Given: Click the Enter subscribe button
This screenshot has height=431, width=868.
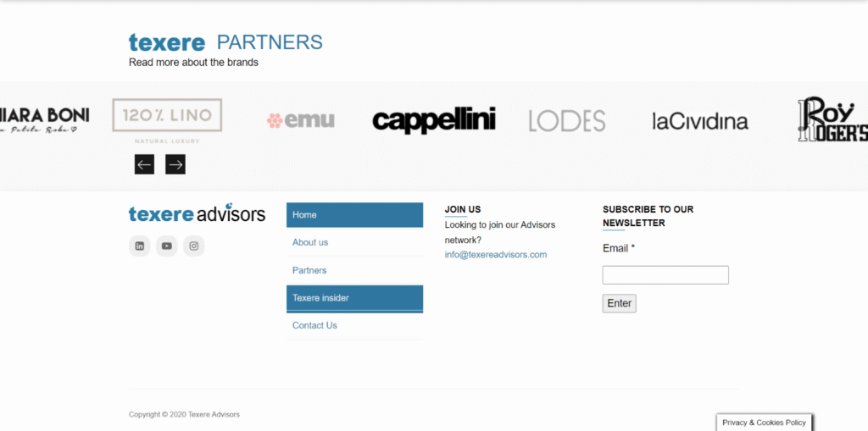Looking at the screenshot, I should [620, 303].
